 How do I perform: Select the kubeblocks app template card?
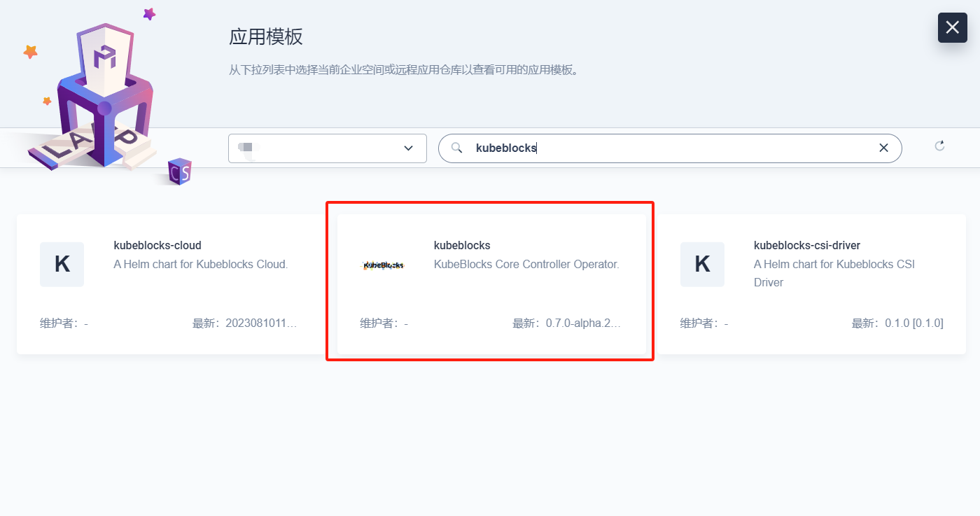(490, 280)
